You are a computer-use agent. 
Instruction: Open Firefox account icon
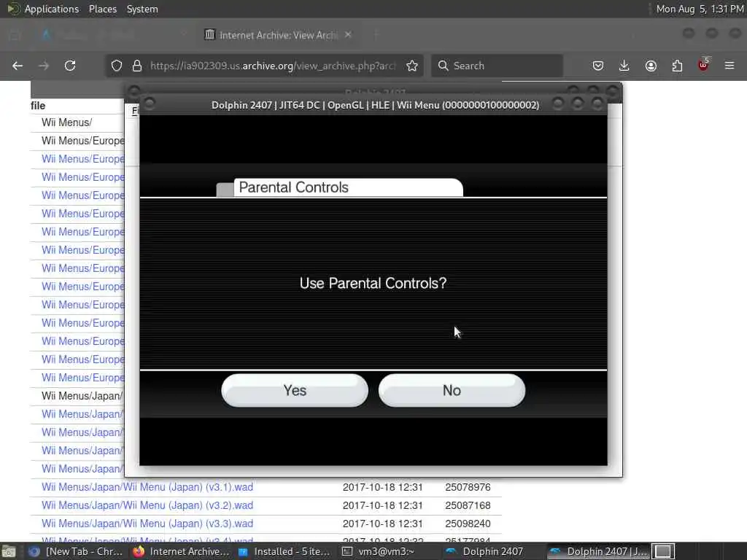coord(651,66)
